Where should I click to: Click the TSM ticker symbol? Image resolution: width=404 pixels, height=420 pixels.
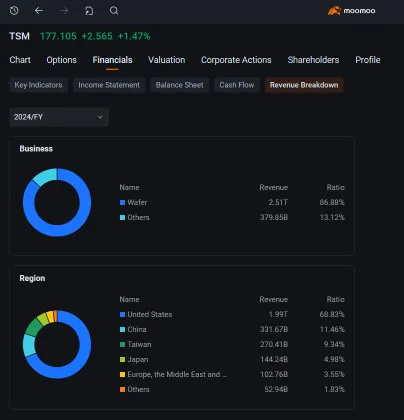coord(19,36)
